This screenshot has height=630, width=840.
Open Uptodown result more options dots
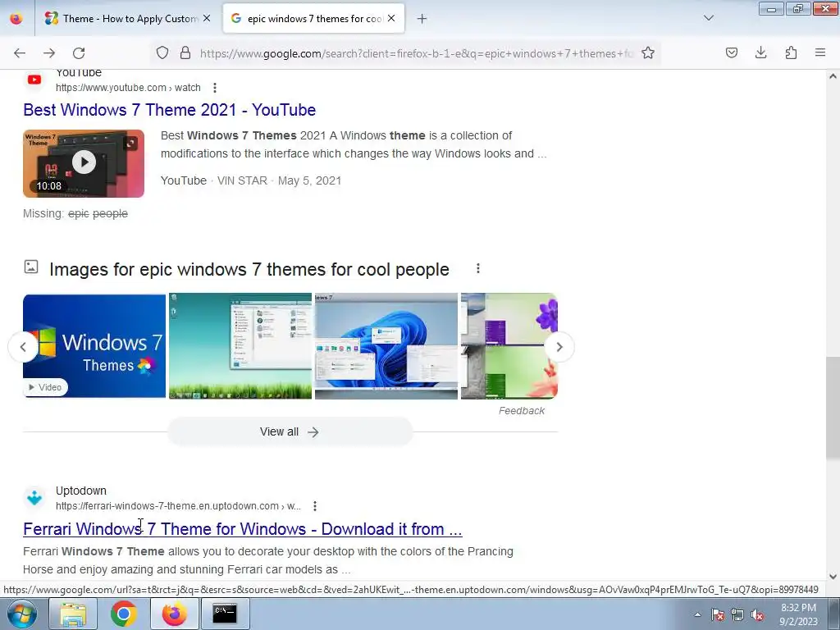[315, 506]
